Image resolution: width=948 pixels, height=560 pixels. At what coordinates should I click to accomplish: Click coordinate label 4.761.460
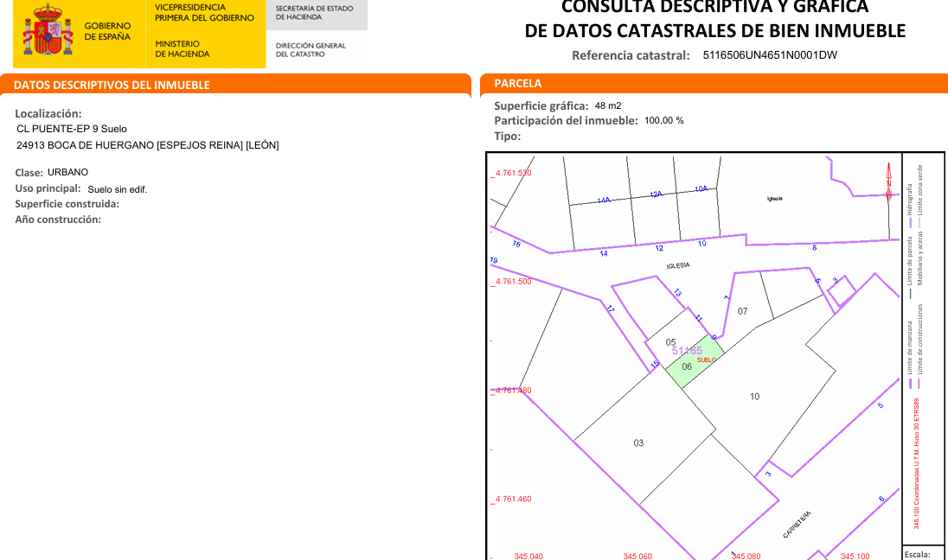[x=513, y=499]
